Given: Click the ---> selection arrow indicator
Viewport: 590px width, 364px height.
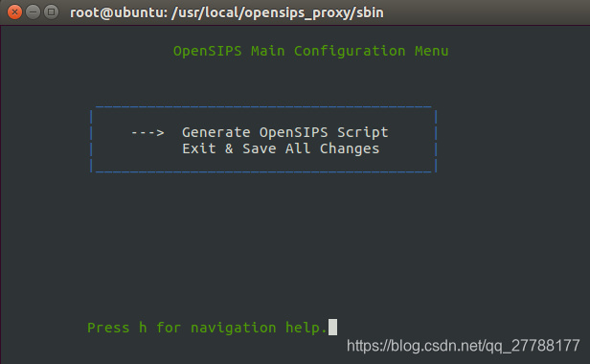Looking at the screenshot, I should point(147,133).
